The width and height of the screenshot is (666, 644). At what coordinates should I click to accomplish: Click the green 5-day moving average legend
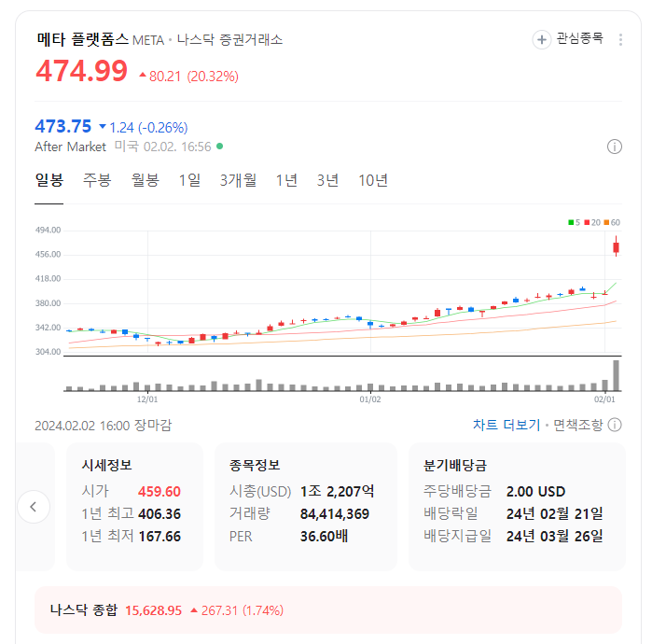574,222
